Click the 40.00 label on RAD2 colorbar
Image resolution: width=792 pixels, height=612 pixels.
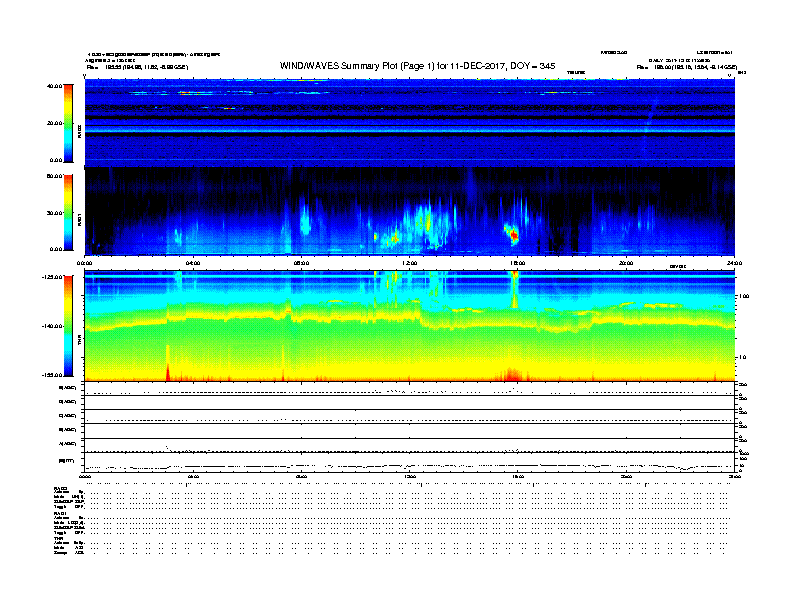tap(55, 86)
